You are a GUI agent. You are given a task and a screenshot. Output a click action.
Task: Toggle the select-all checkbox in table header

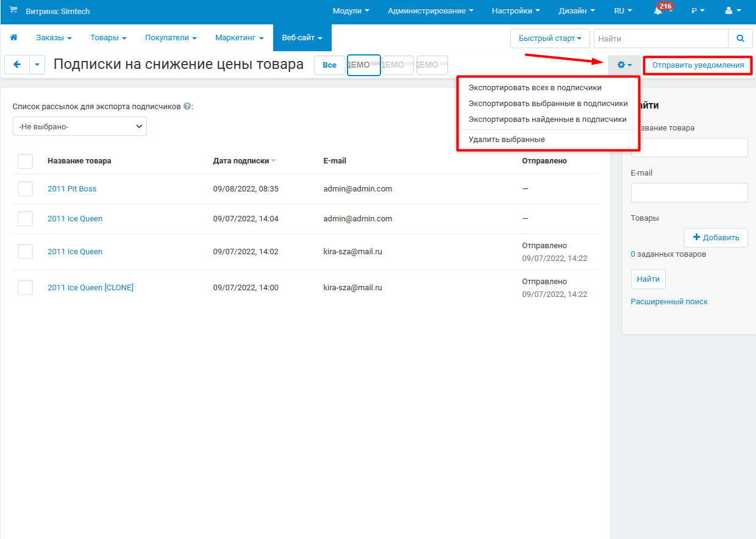[x=25, y=161]
